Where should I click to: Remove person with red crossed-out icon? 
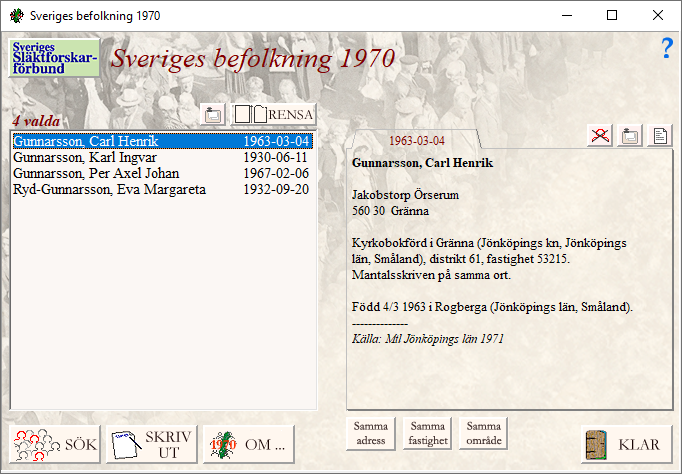(600, 136)
